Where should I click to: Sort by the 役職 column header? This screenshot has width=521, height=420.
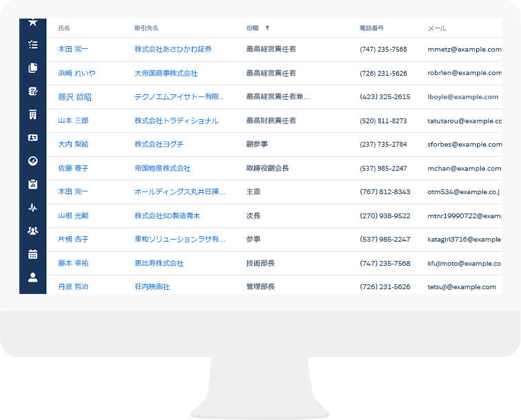253,28
